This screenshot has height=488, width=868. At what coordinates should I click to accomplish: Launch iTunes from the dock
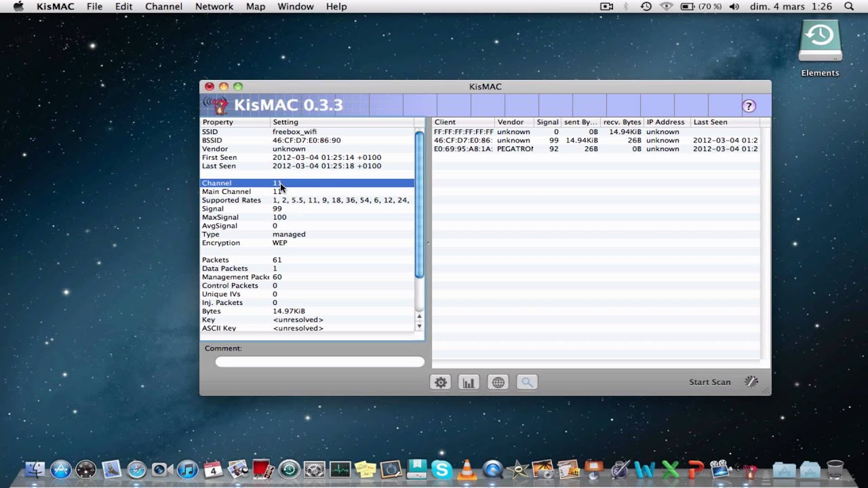point(187,469)
